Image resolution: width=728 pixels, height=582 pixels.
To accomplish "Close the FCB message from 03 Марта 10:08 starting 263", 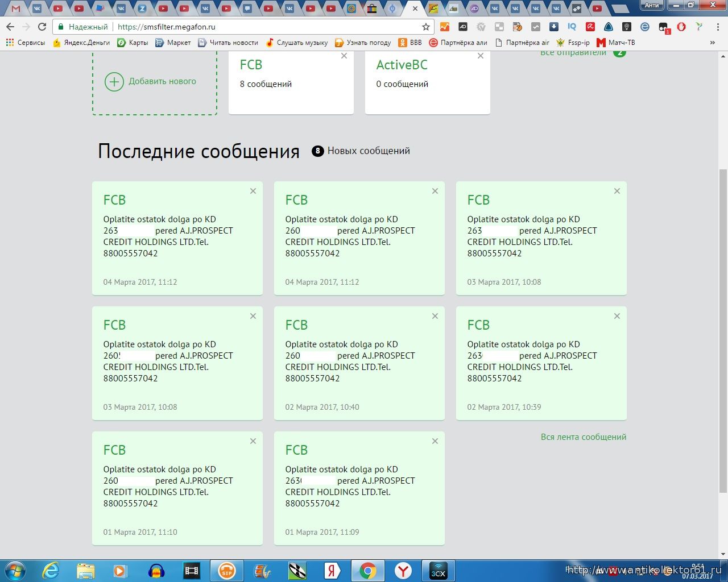I will click(x=617, y=191).
